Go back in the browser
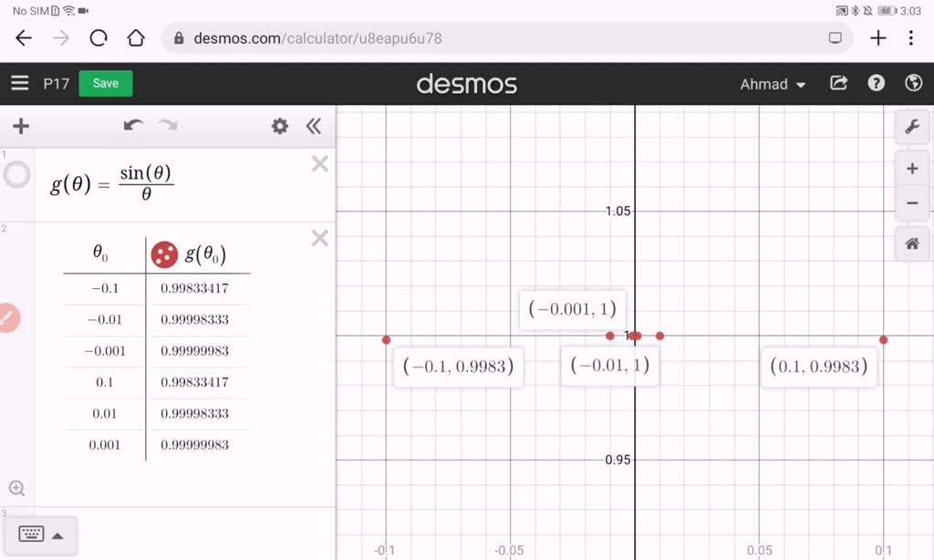The image size is (934, 560). (24, 38)
